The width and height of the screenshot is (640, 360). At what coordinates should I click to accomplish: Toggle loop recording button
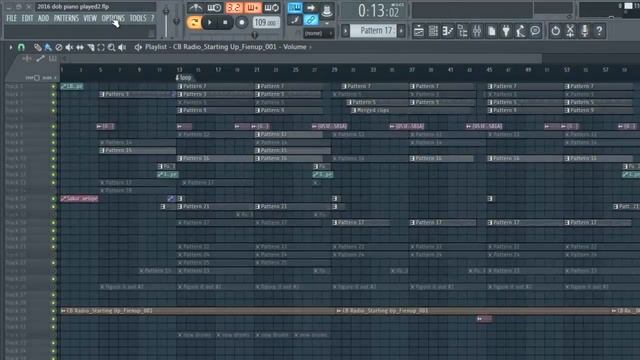pos(272,7)
